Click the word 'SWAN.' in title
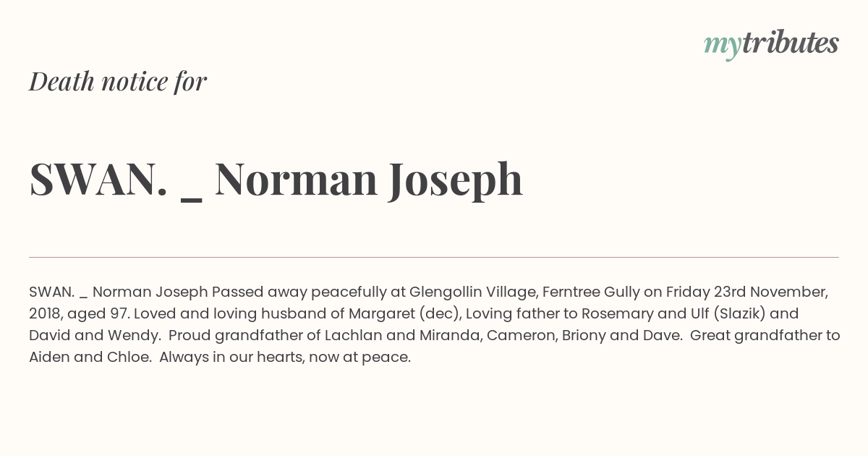 (x=98, y=180)
